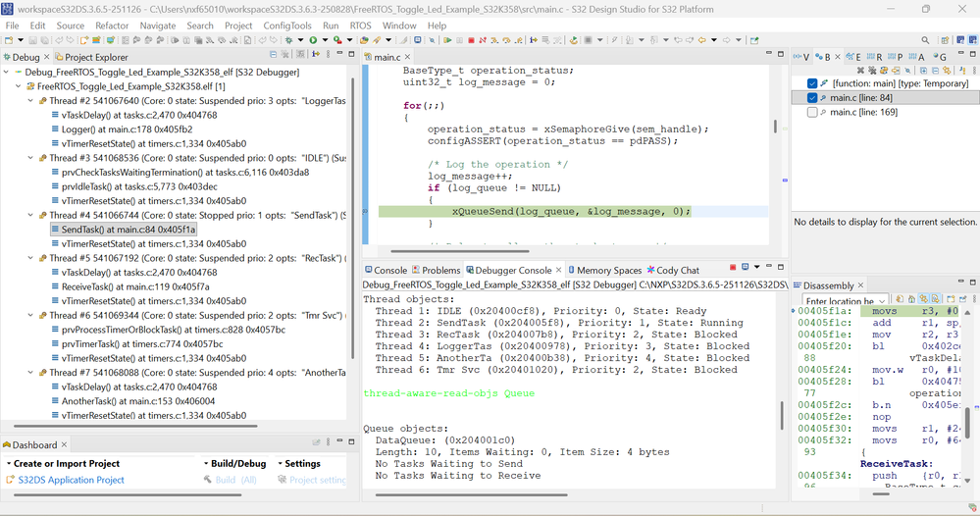Click external tools briefcase icon
The height and width of the screenshot is (516, 980).
pos(337,40)
